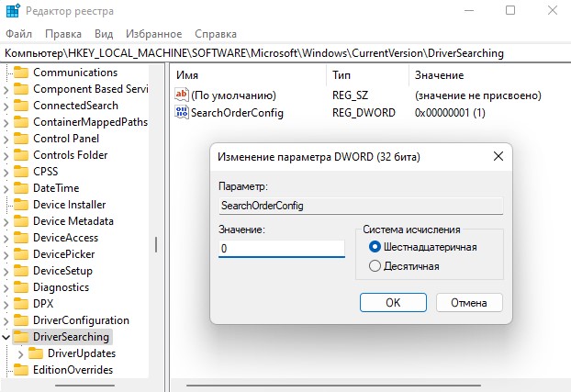Click the DeviceSetup folder icon
This screenshot has width=571, height=392.
(x=21, y=271)
